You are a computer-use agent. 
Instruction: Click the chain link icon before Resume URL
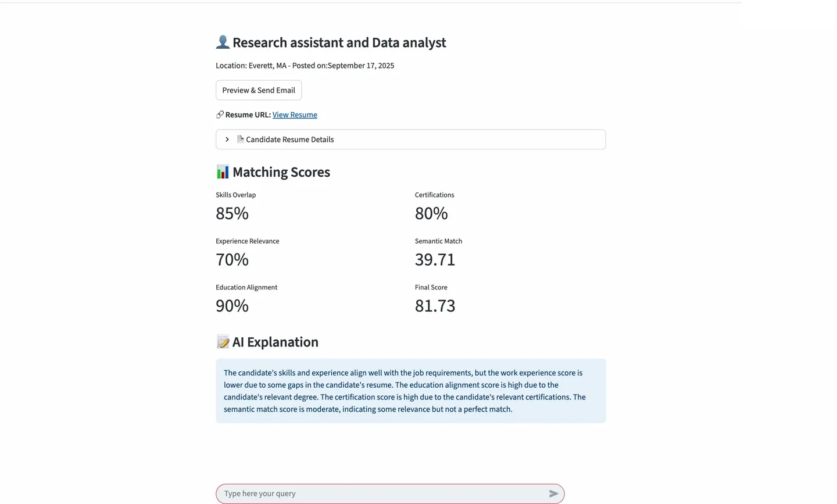[x=220, y=115]
